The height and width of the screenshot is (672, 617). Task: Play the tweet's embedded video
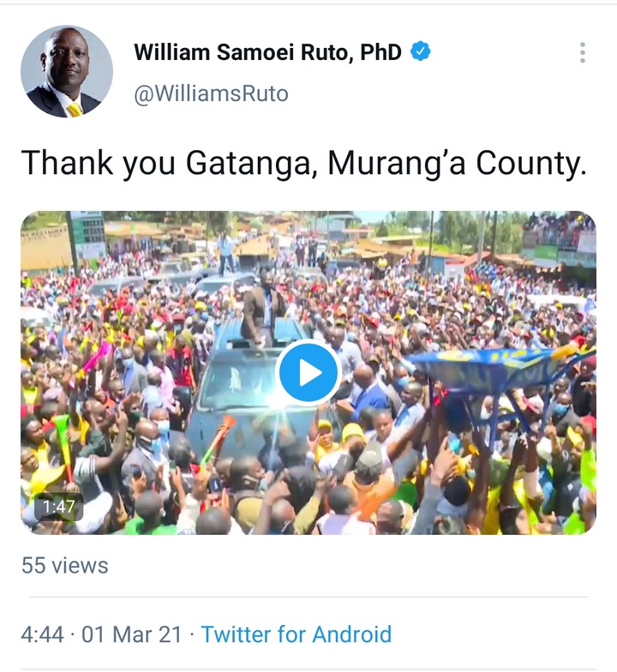(308, 372)
